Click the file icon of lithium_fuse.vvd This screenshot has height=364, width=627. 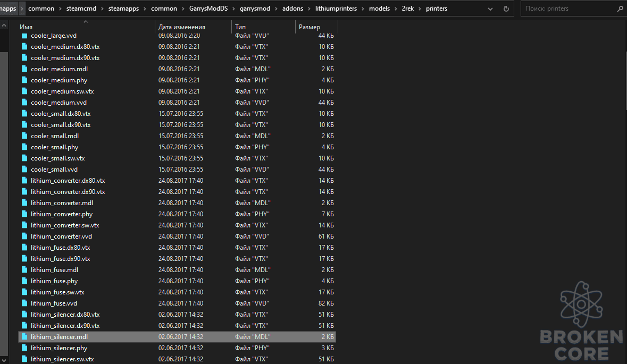(24, 303)
